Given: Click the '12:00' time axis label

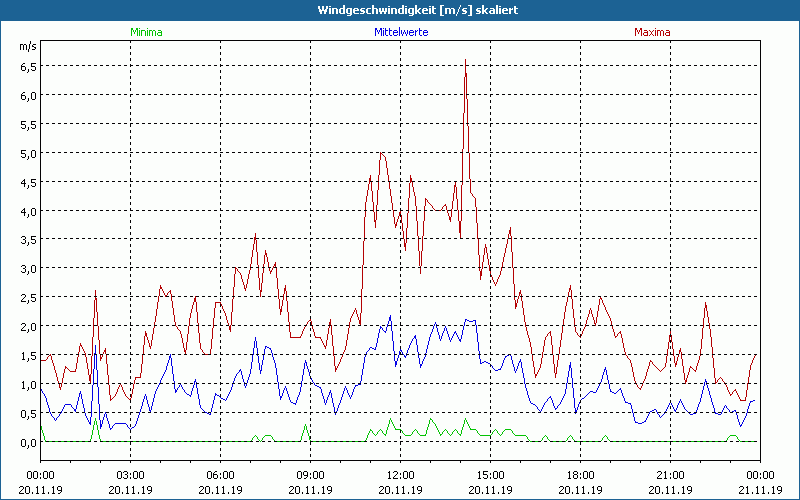Looking at the screenshot, I should point(401,476).
